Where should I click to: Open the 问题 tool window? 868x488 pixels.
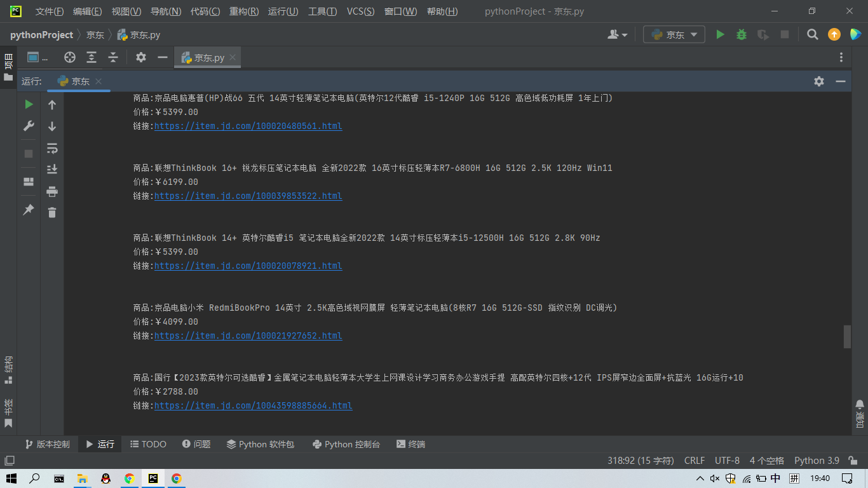tap(196, 444)
